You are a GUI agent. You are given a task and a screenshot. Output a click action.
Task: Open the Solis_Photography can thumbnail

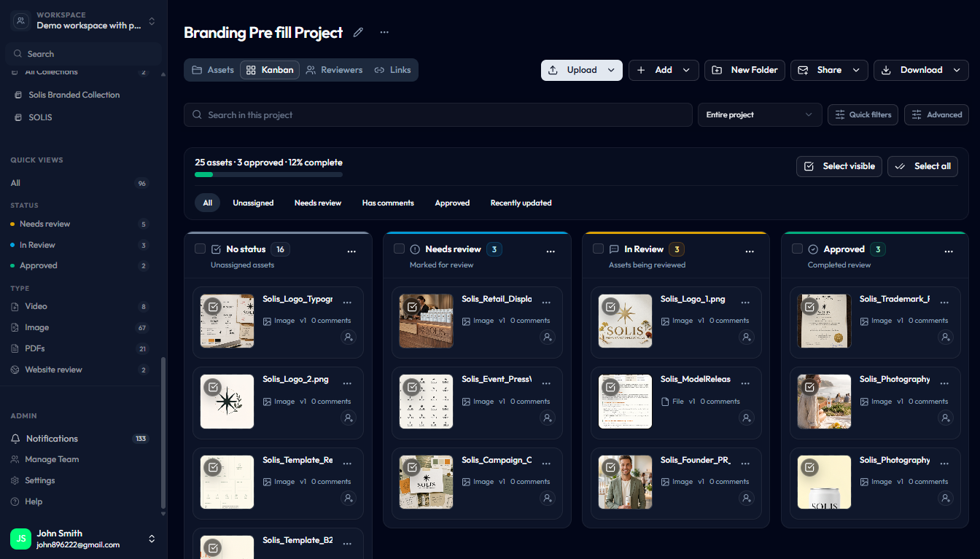(824, 482)
